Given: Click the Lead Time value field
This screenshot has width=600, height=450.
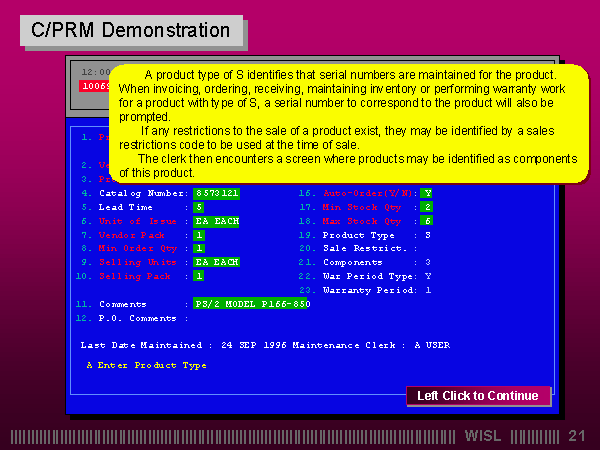Looking at the screenshot, I should click(x=199, y=206).
